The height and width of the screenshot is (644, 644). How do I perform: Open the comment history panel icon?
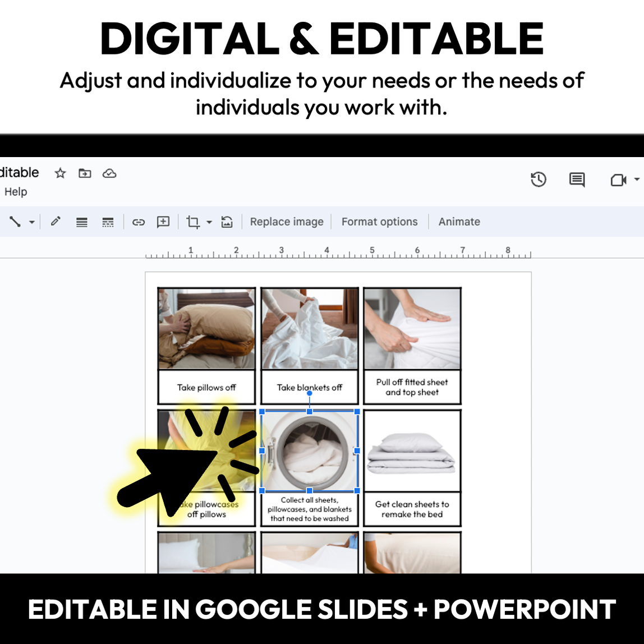coord(576,180)
